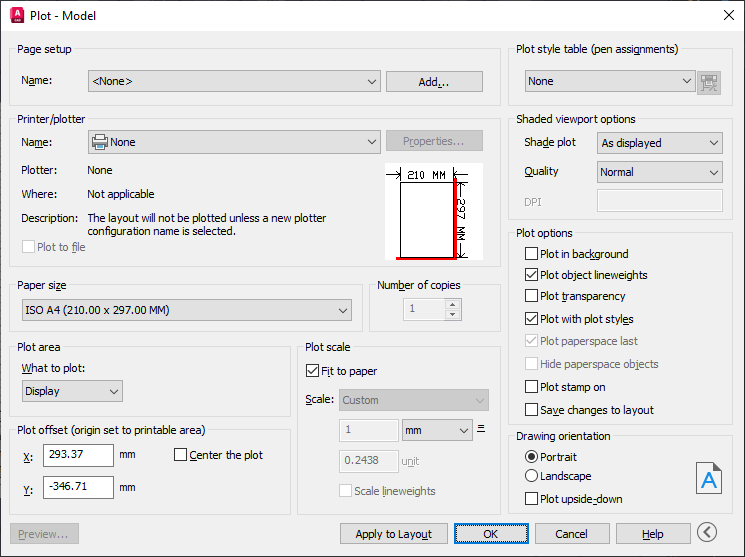Open the Quality dropdown set to Normal
The image size is (745, 557).
tap(660, 172)
